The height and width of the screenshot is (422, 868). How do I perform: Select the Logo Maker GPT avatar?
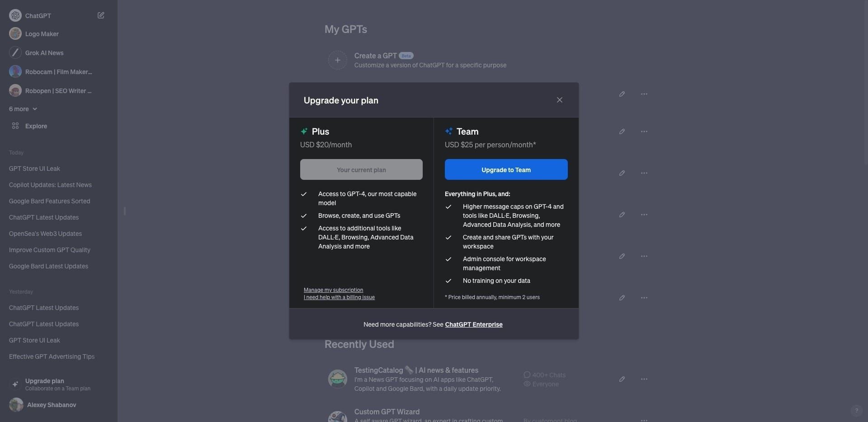tap(15, 33)
